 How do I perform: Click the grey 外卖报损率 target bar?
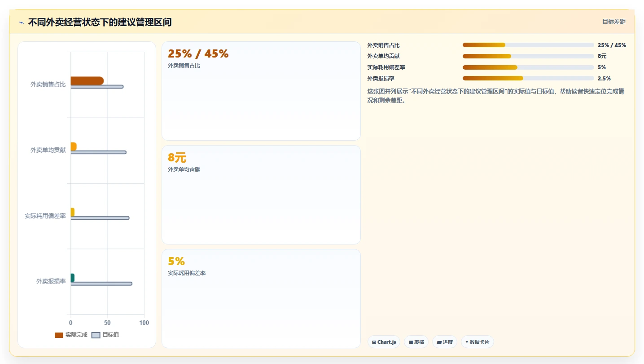point(101,284)
